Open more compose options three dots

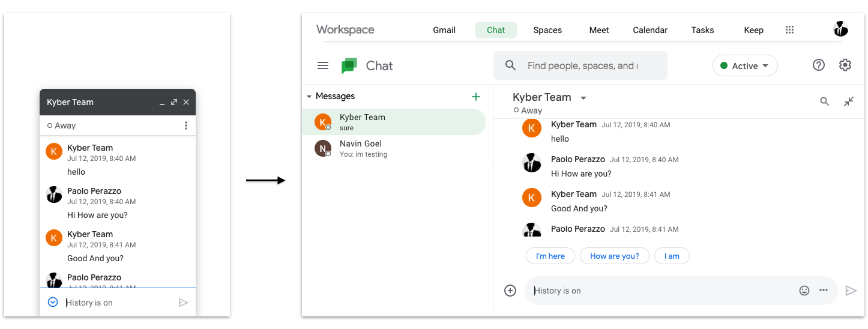824,291
